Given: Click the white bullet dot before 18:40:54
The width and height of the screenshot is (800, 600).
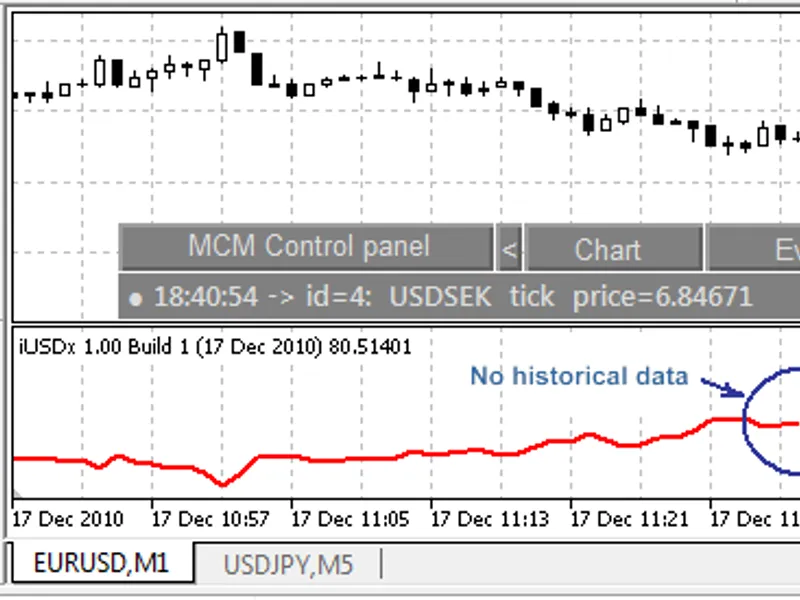Looking at the screenshot, I should pyautogui.click(x=136, y=299).
